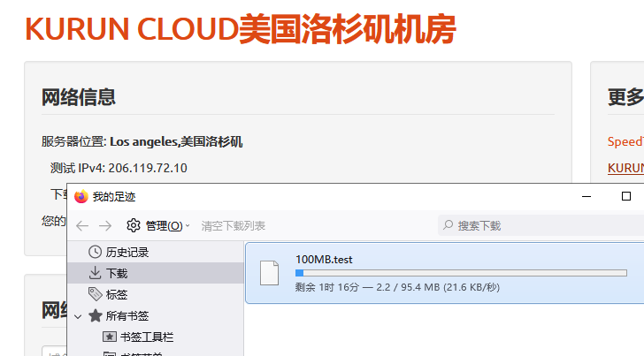
Task: Click the bookmark toolbar icon beside 书签工具栏
Action: point(110,337)
